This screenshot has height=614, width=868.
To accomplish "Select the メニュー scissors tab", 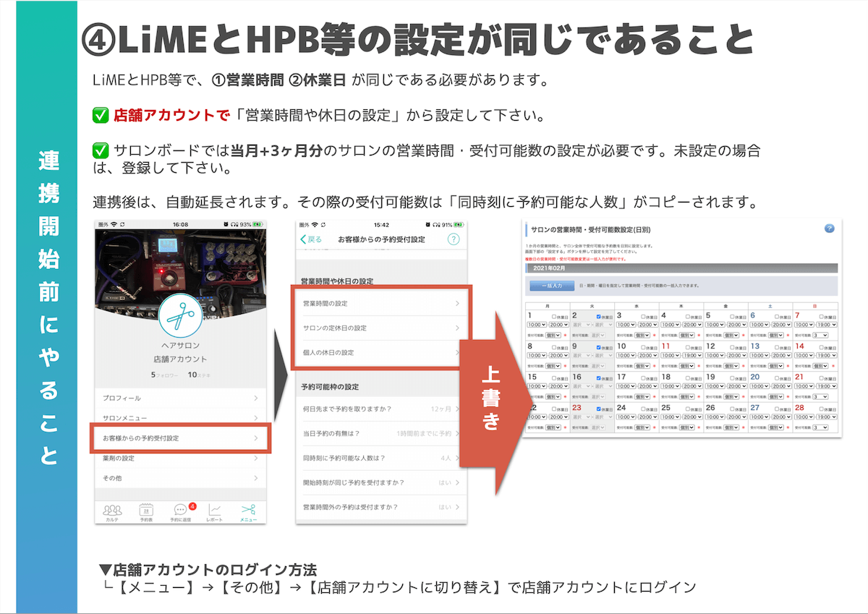I will pos(248,513).
